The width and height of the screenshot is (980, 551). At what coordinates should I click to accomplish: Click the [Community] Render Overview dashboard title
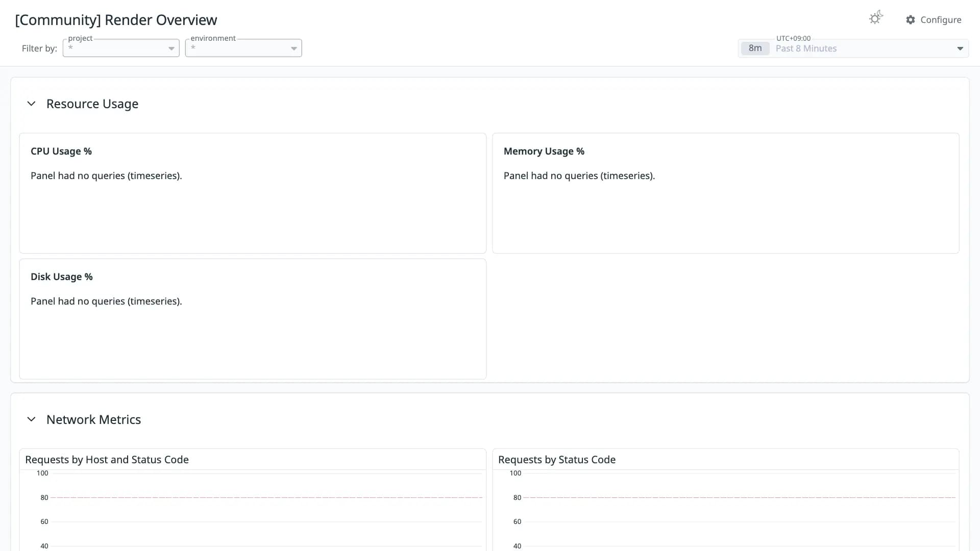pos(116,20)
